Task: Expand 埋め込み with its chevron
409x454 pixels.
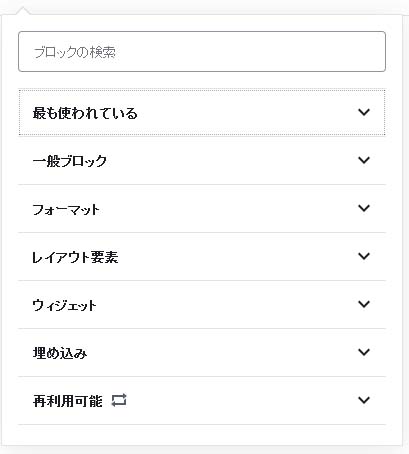Action: pos(364,352)
